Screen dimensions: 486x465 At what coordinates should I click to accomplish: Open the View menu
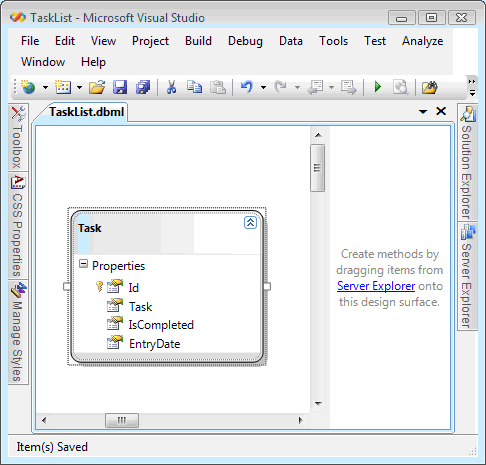click(x=103, y=41)
